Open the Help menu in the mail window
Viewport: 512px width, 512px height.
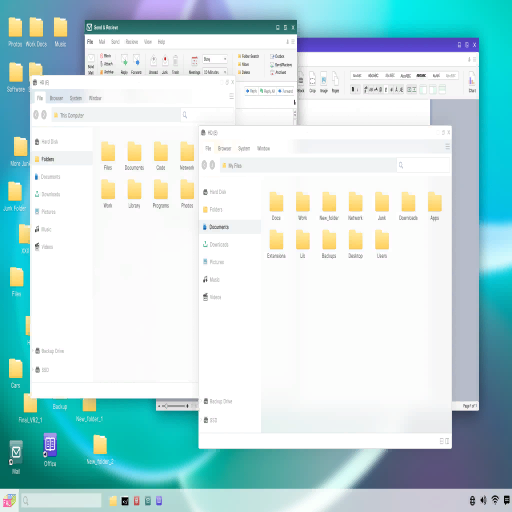pos(161,42)
